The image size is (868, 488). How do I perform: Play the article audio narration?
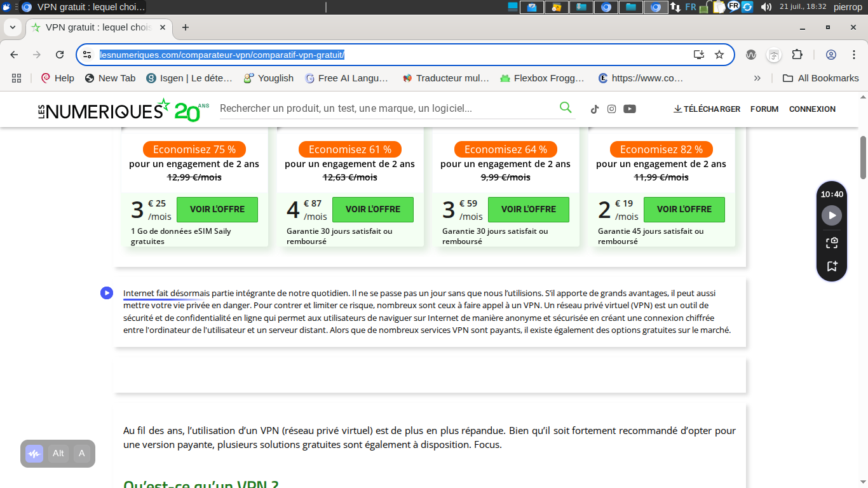(107, 293)
